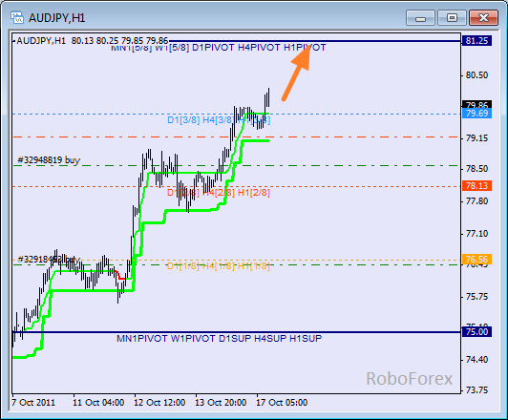Select the 75.00 price level label
Viewport: 508px width, 420px height.
pos(476,332)
